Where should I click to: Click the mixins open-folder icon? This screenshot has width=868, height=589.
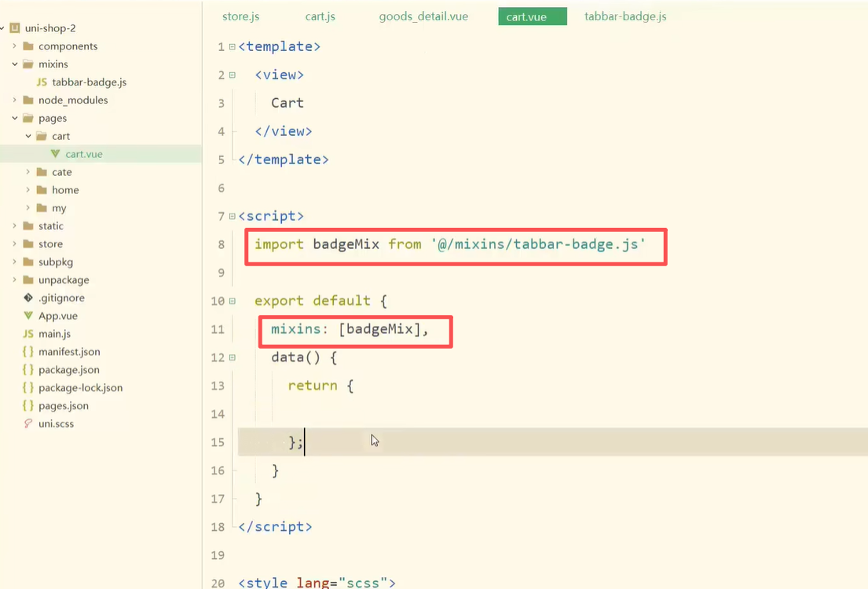coord(28,64)
